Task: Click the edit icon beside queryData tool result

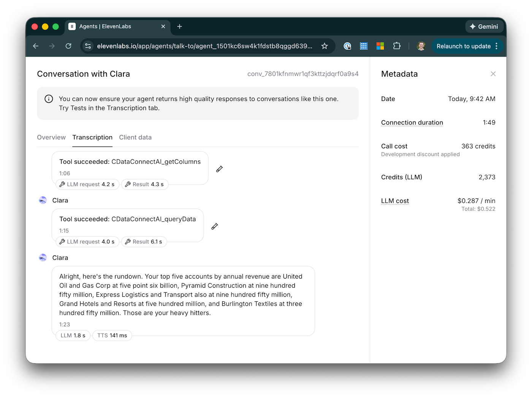Action: point(215,226)
